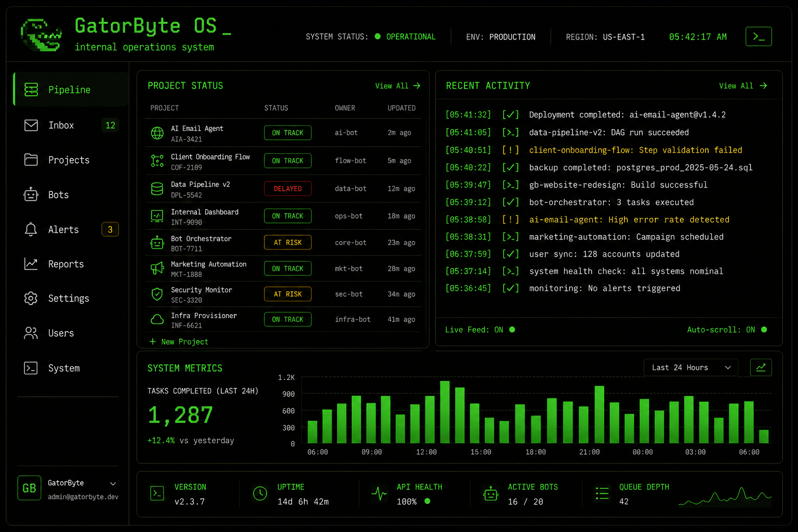The width and height of the screenshot is (798, 532).
Task: Click the checkmark icon for Deployment completed entry
Action: [x=510, y=115]
